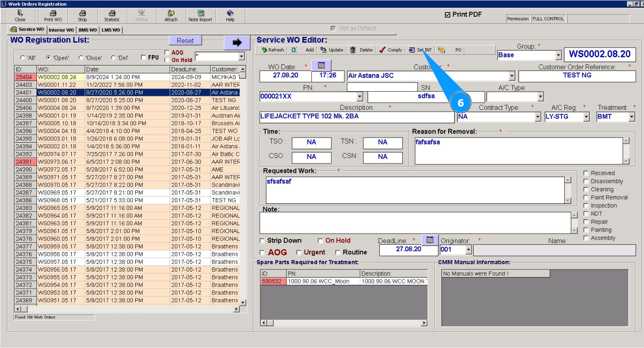644x348 pixels.
Task: Click the Attach toolbar icon
Action: [x=171, y=16]
